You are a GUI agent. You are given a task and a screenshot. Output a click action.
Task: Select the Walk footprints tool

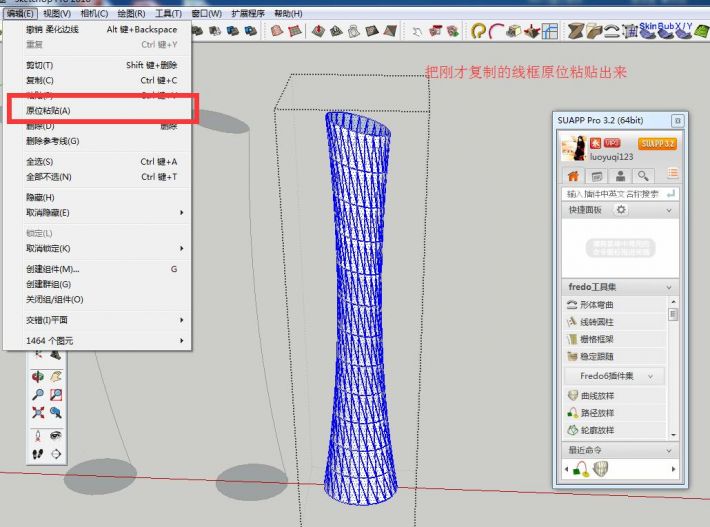(x=38, y=454)
